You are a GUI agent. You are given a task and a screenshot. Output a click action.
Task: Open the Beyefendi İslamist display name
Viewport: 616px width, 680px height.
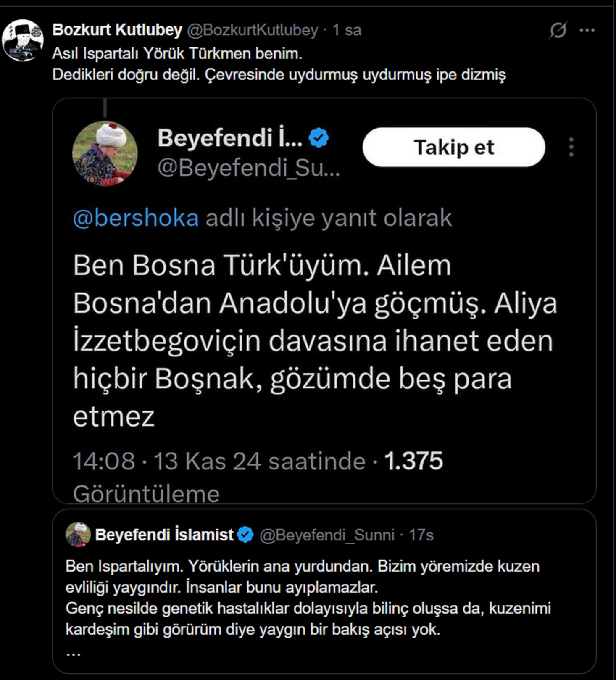pos(164,535)
